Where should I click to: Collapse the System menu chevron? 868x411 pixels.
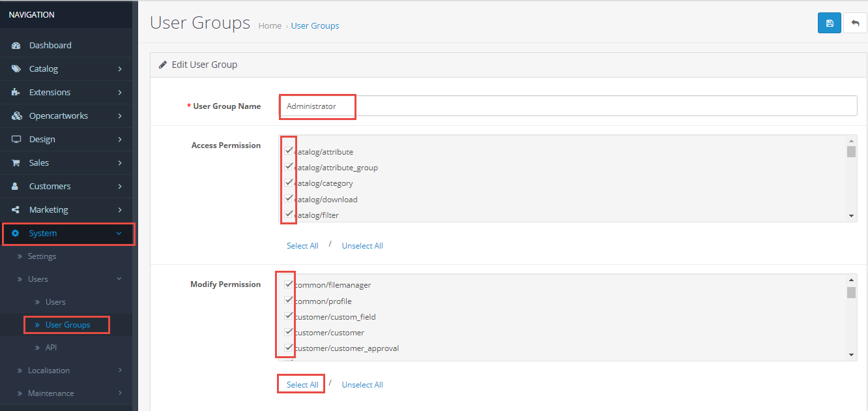[119, 234]
